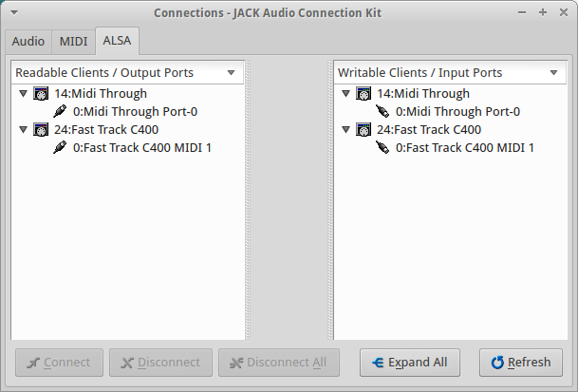Click the Fast Track C400 client icon in Input Ports
The image size is (578, 392).
(x=364, y=130)
